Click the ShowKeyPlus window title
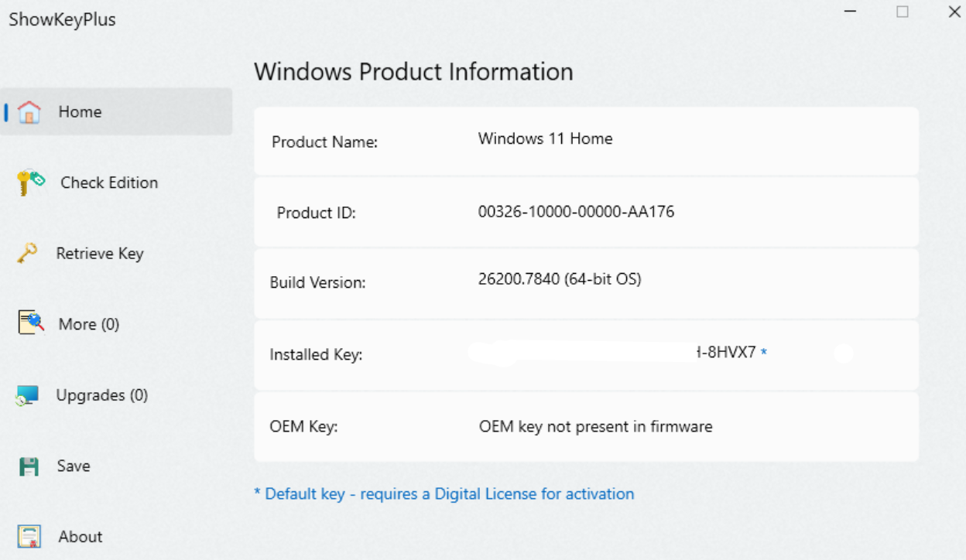This screenshot has width=966, height=560. tap(63, 19)
